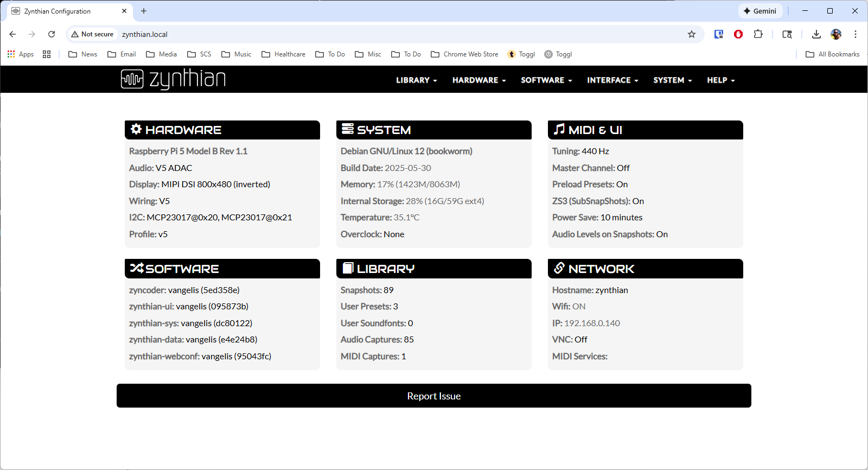This screenshot has width=868, height=470.
Task: Open the Music bookmarks folder
Action: point(237,54)
